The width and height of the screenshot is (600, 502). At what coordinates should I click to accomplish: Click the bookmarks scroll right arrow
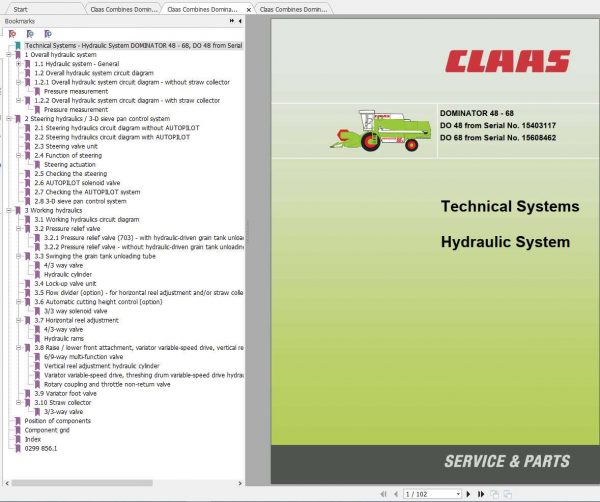point(240,483)
